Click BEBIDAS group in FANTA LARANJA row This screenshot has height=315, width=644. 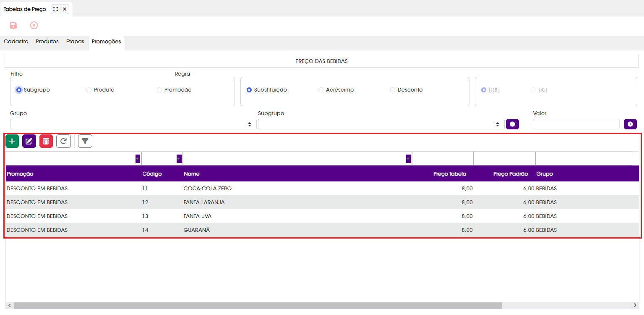546,202
